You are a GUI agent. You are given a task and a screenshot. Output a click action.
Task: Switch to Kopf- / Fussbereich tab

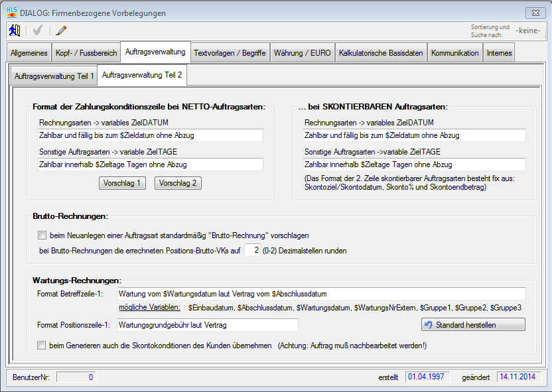(x=87, y=53)
